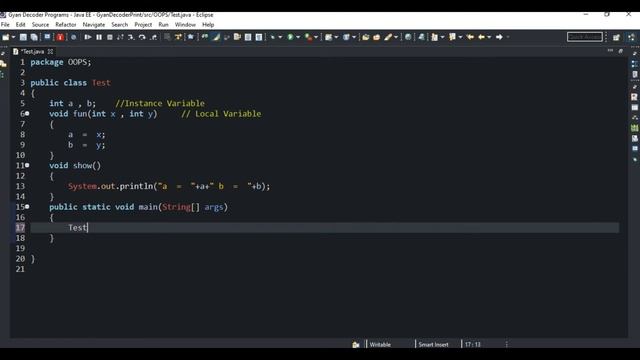Open the Project menu
The height and width of the screenshot is (360, 640).
click(143, 25)
